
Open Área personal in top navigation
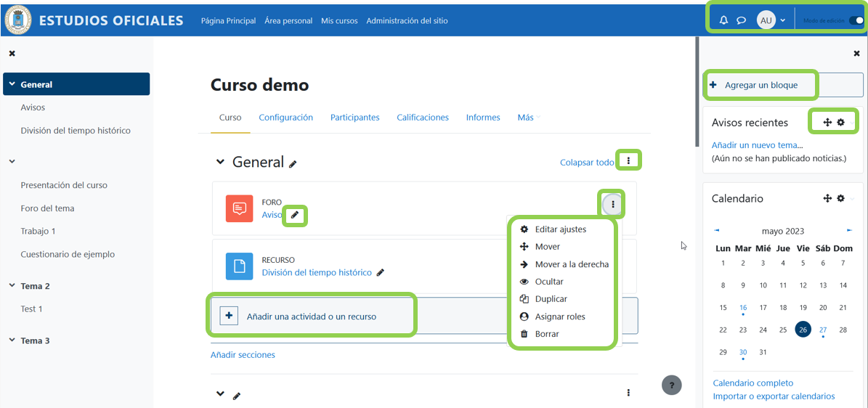[x=288, y=20]
